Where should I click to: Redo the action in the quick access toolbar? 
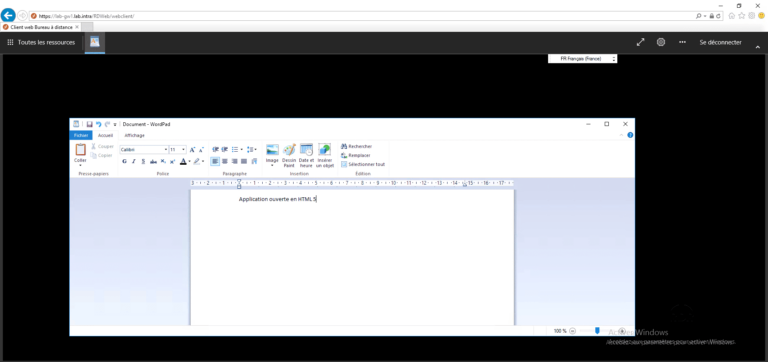tap(107, 124)
